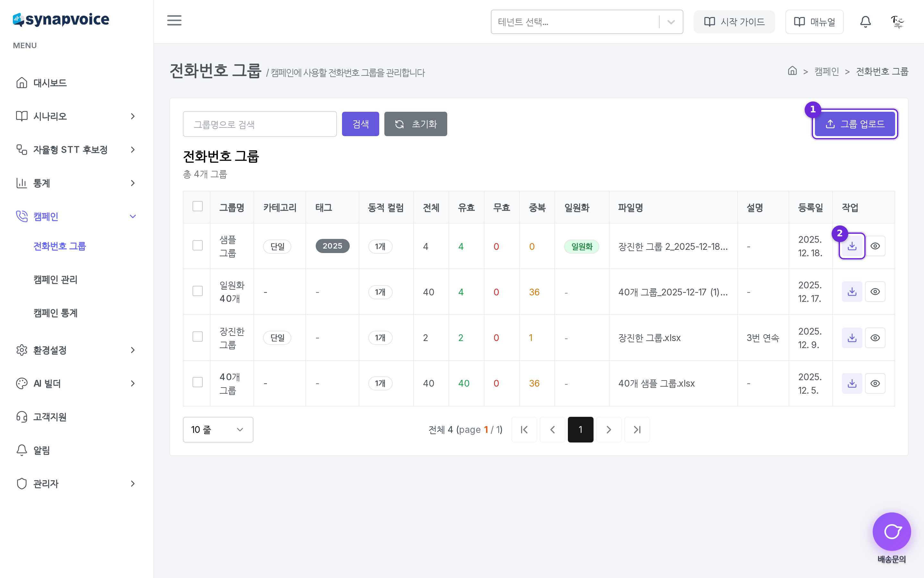Open the 매뉴얼 button
Image resolution: width=924 pixels, height=578 pixels.
click(x=814, y=22)
